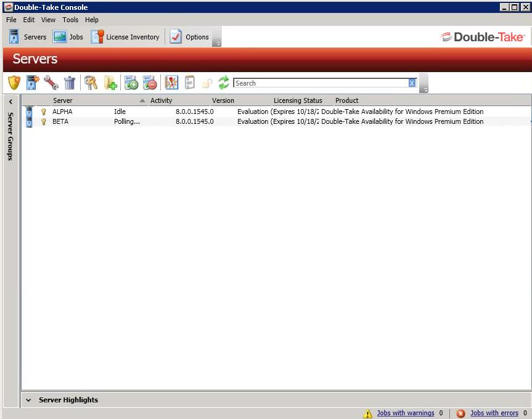532x419 pixels.
Task: Click the folder with green plus icon
Action: point(110,83)
